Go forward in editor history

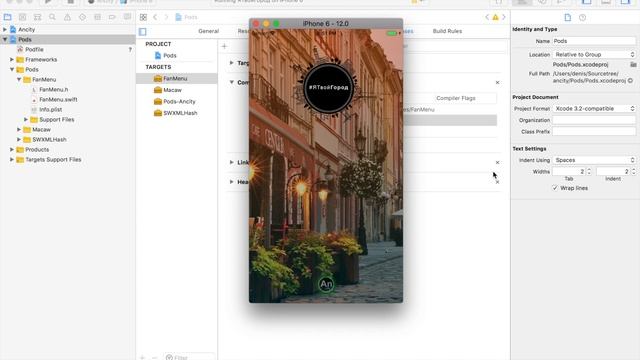click(x=166, y=17)
